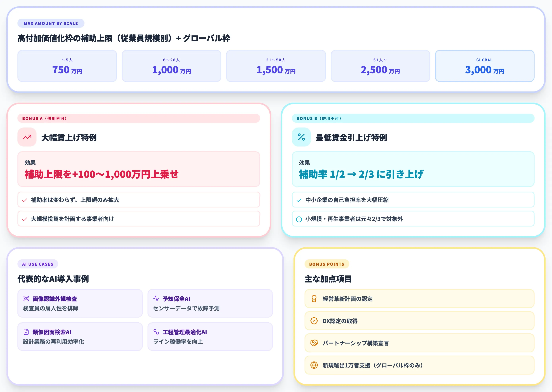
Task: Open the BONUS A（併用不可）section header
Action: pos(44,119)
